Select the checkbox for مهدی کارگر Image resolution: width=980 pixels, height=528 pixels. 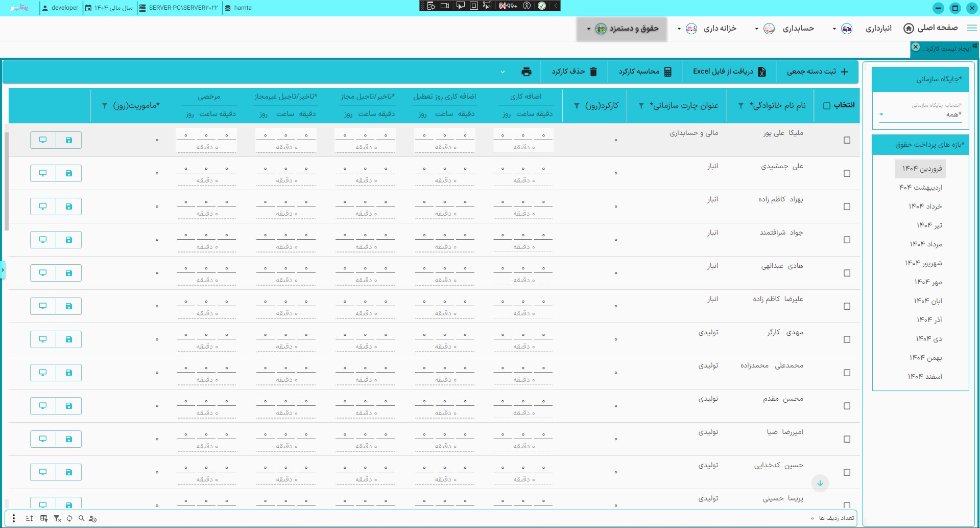point(847,339)
